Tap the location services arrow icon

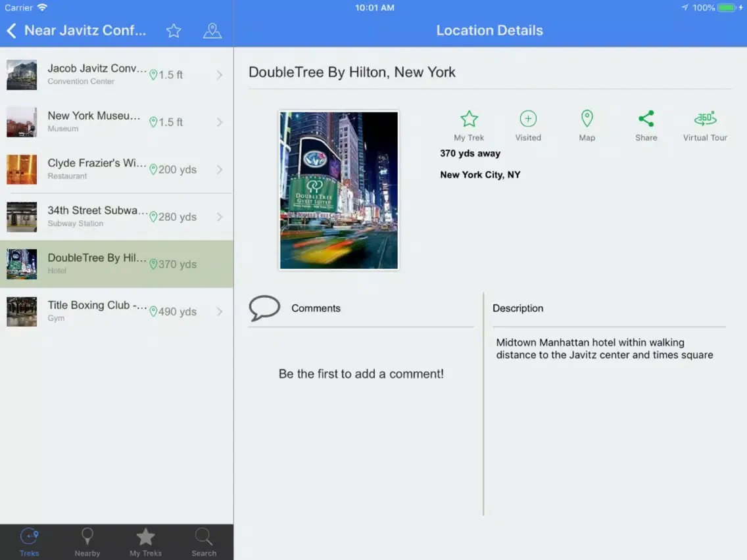pyautogui.click(x=685, y=8)
